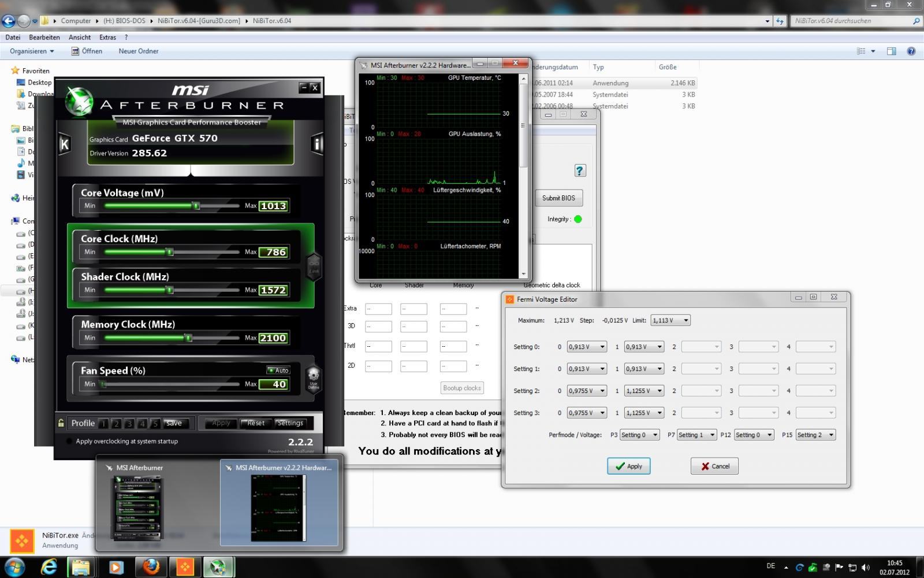Viewport: 924px width, 578px height.
Task: Open Setting 2 voltage 0,9755 V dropdown
Action: tap(587, 391)
